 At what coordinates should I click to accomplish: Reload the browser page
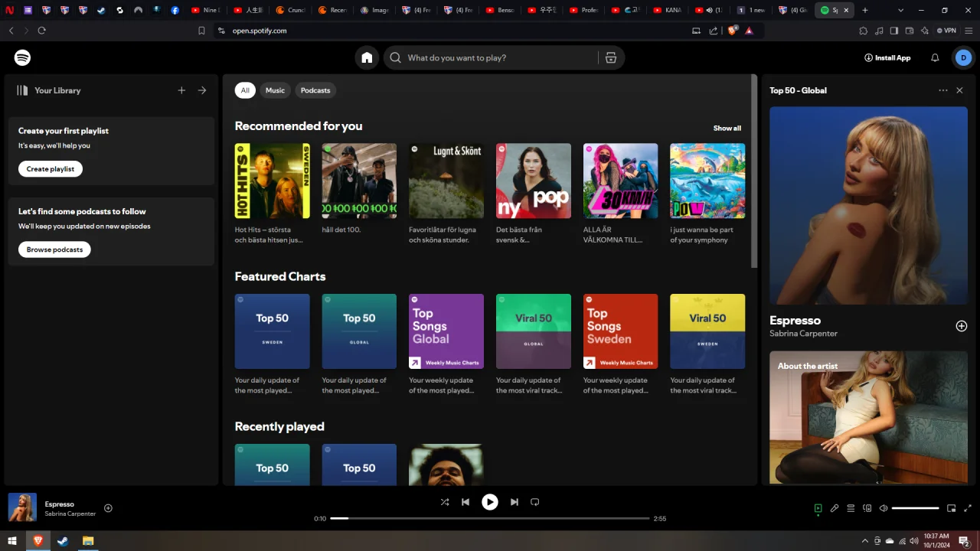click(x=41, y=31)
